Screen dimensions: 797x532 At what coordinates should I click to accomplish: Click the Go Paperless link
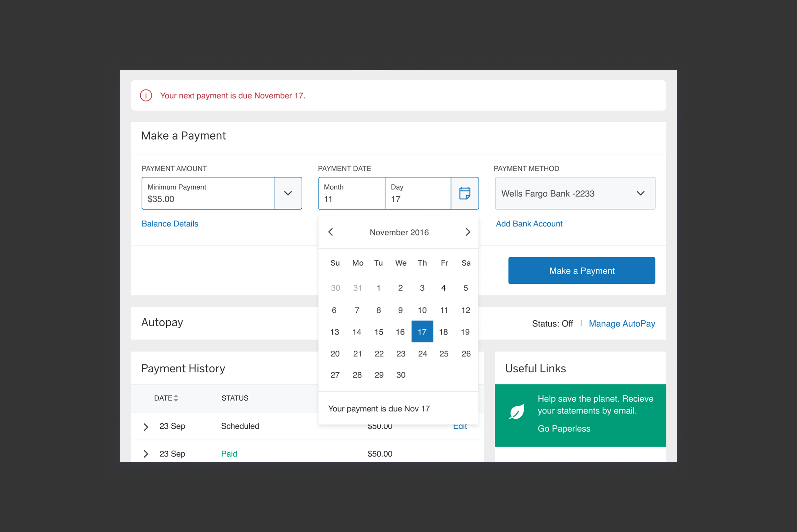click(x=564, y=429)
